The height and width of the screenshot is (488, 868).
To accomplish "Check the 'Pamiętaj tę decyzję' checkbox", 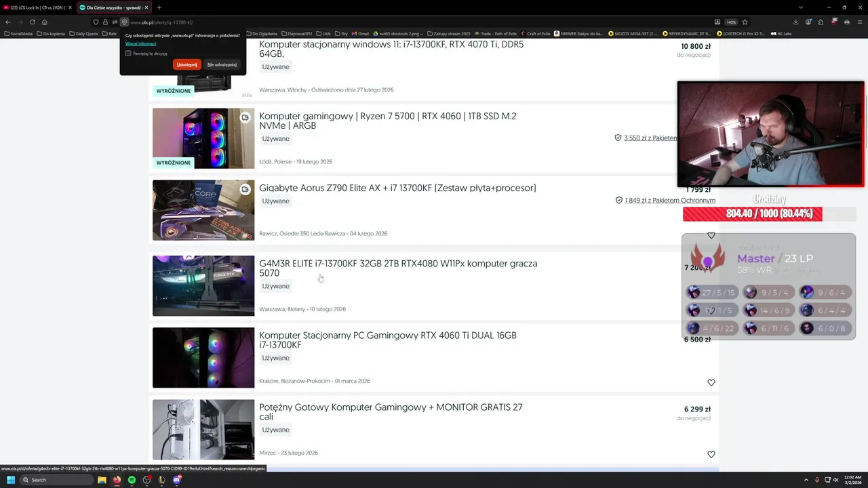I will coord(127,53).
